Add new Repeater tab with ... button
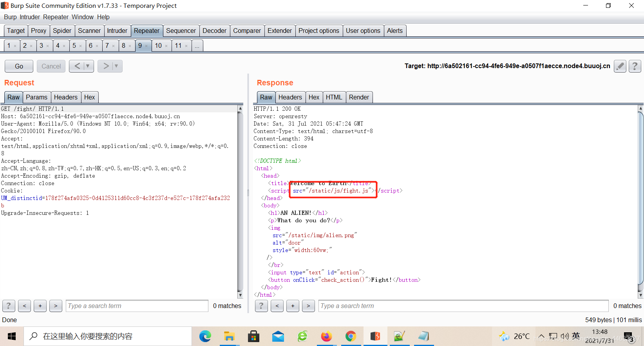644x346 pixels. click(x=197, y=45)
